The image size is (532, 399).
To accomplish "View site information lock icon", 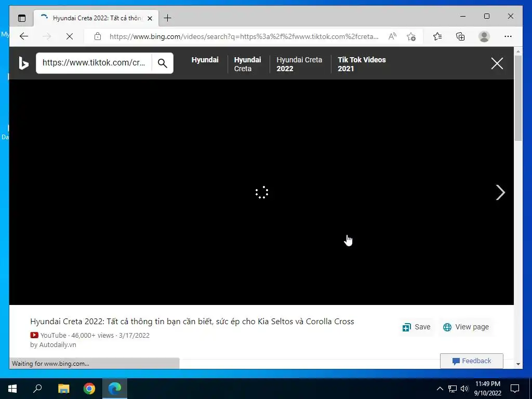I will 98,36.
